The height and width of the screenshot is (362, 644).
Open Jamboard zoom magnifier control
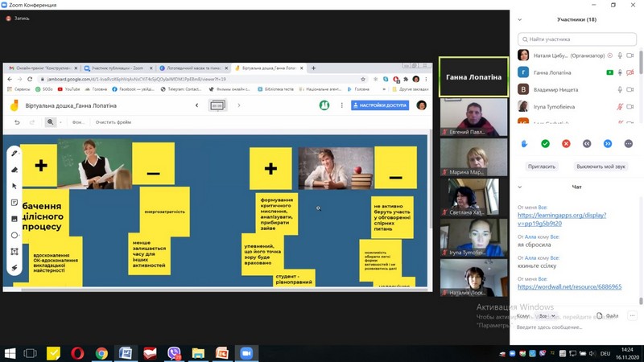[50, 122]
